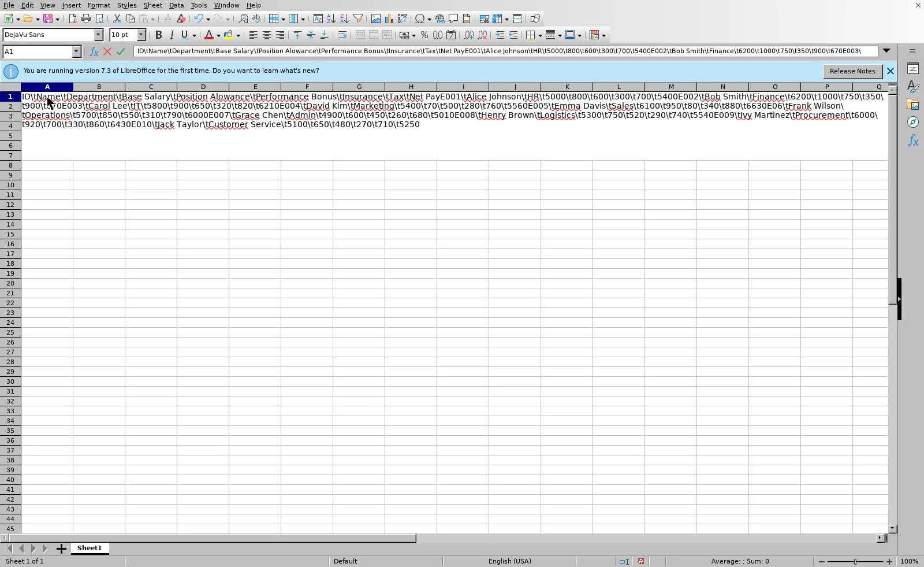Toggle Wrap Text
Viewport: 924px width, 567px height.
coord(342,35)
